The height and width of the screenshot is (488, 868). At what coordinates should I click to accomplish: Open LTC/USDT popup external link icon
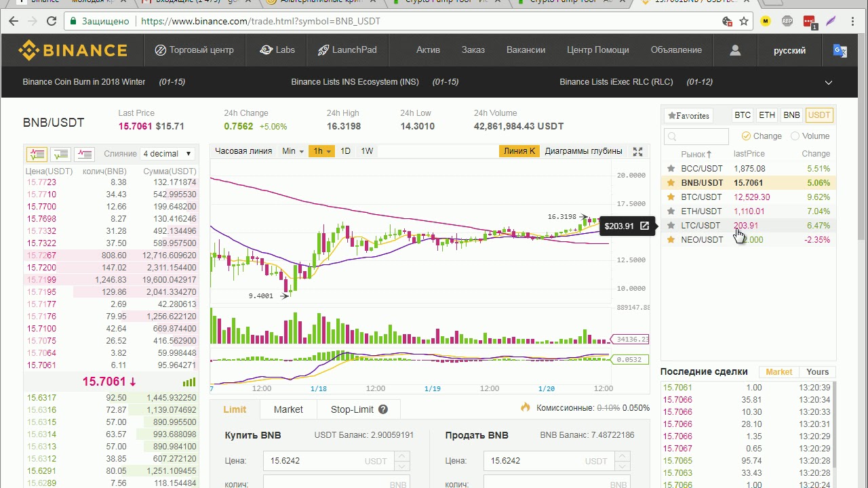[x=644, y=226]
